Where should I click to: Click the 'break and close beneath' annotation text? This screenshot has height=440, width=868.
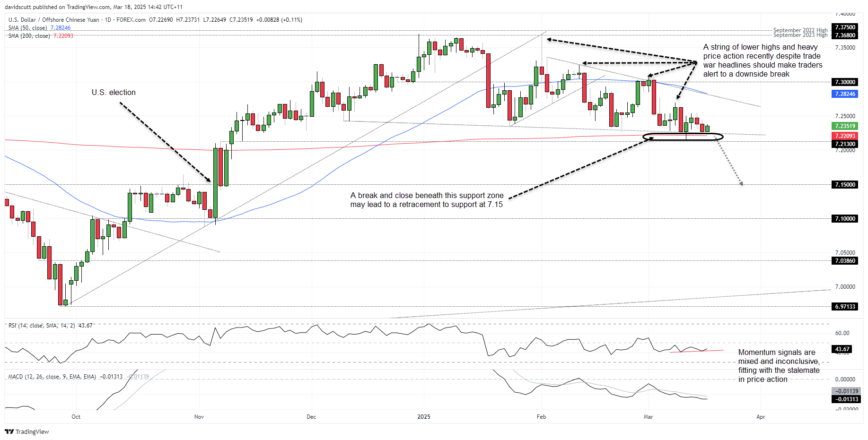click(x=427, y=200)
